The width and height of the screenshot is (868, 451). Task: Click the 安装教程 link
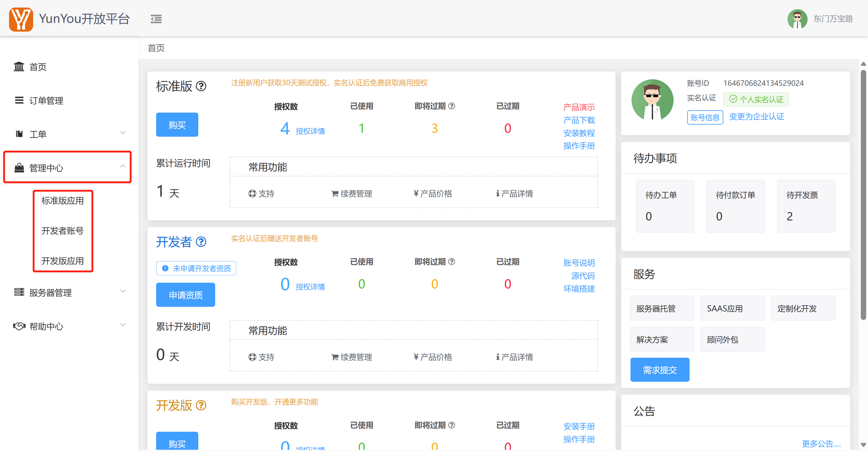pos(579,133)
